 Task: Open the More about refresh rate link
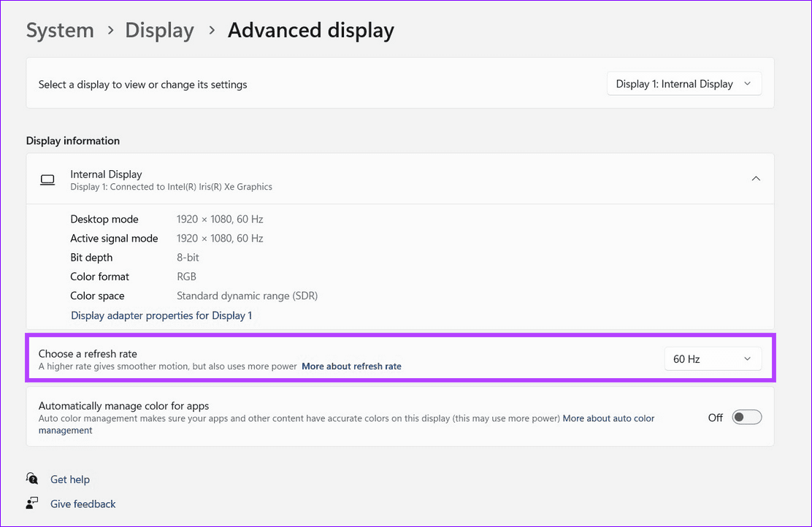click(x=351, y=366)
